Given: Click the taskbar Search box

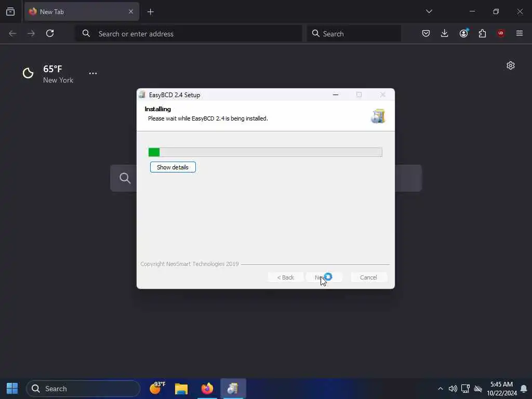Looking at the screenshot, I should (83, 389).
